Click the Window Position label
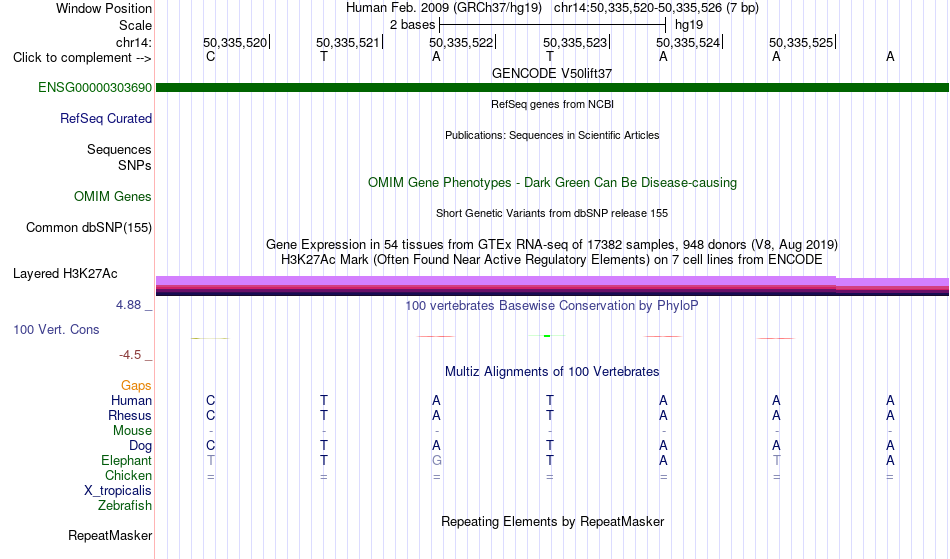950x559 pixels. point(104,8)
